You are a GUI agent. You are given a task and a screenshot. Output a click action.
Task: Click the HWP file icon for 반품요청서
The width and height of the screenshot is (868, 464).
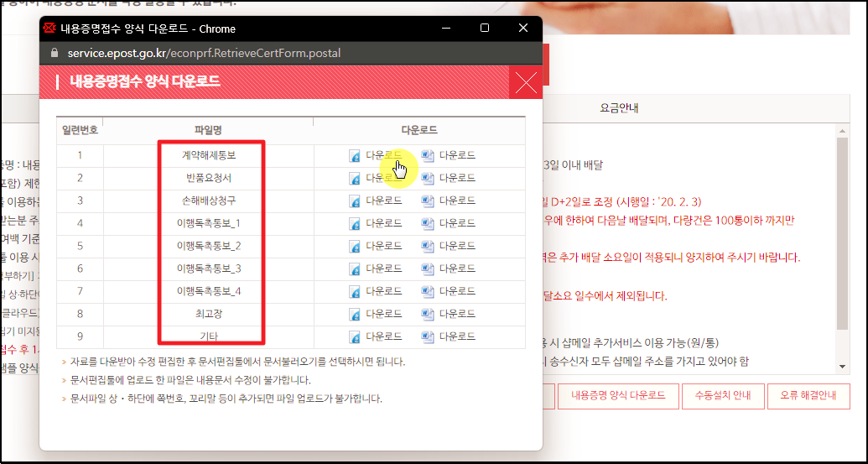click(x=355, y=178)
